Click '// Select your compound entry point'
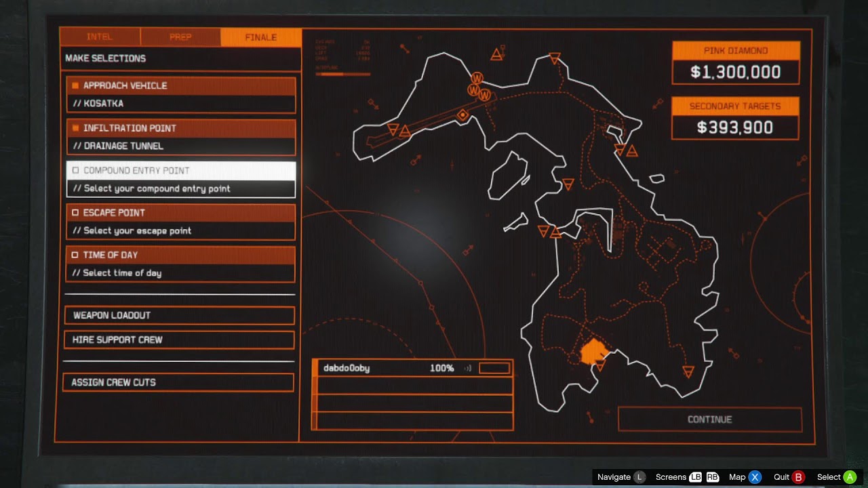 tap(151, 188)
